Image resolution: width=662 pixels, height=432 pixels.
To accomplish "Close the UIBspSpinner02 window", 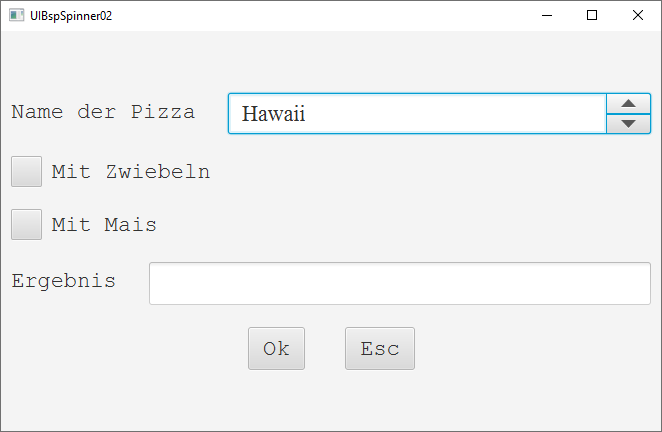I will click(638, 15).
